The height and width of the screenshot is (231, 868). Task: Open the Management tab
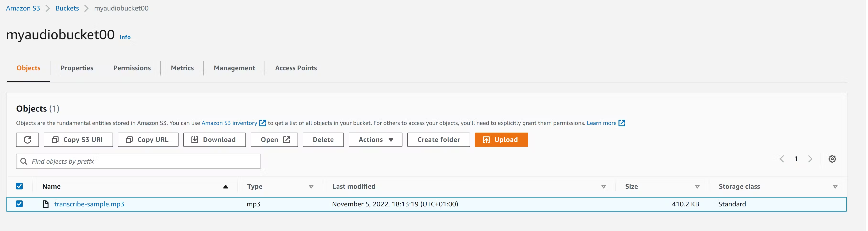pos(234,68)
